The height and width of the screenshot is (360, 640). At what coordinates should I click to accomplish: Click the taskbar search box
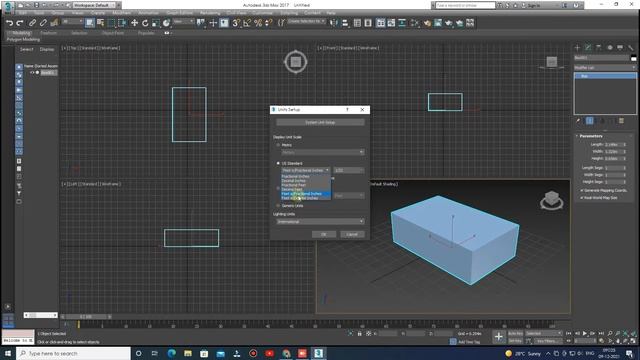[73, 353]
